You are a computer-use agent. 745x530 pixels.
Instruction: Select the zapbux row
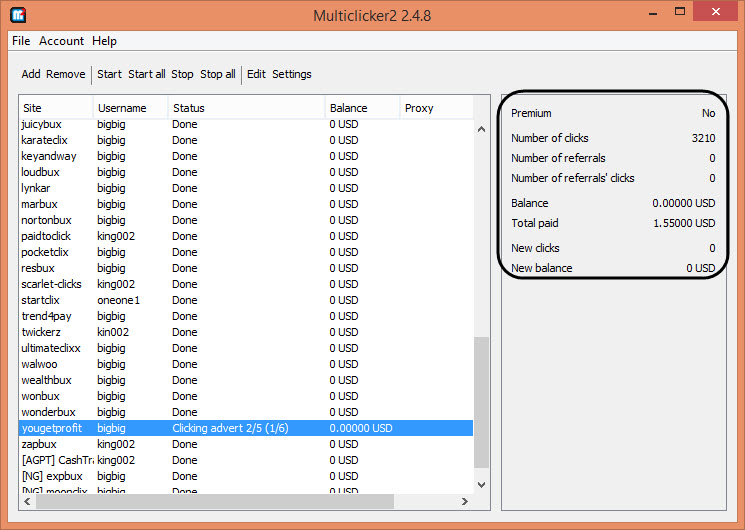click(x=246, y=444)
